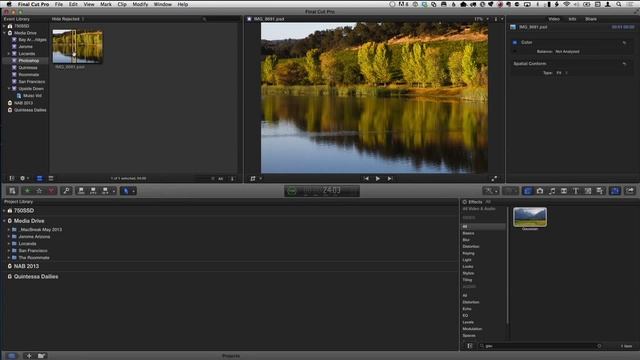Collapse the Media Drive in Event Library
640x360 pixels.
point(4,33)
